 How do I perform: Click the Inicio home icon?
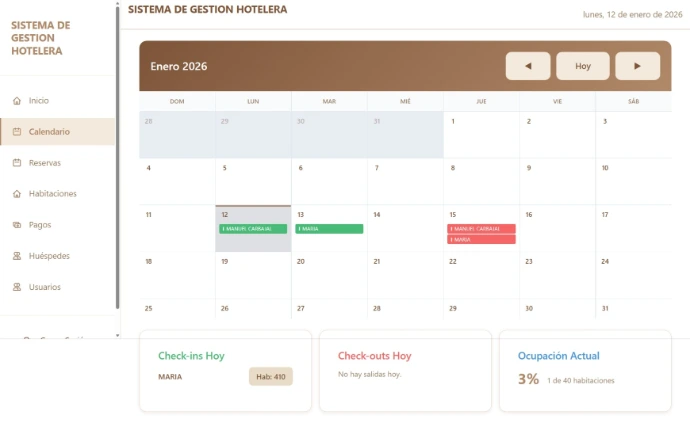point(17,101)
